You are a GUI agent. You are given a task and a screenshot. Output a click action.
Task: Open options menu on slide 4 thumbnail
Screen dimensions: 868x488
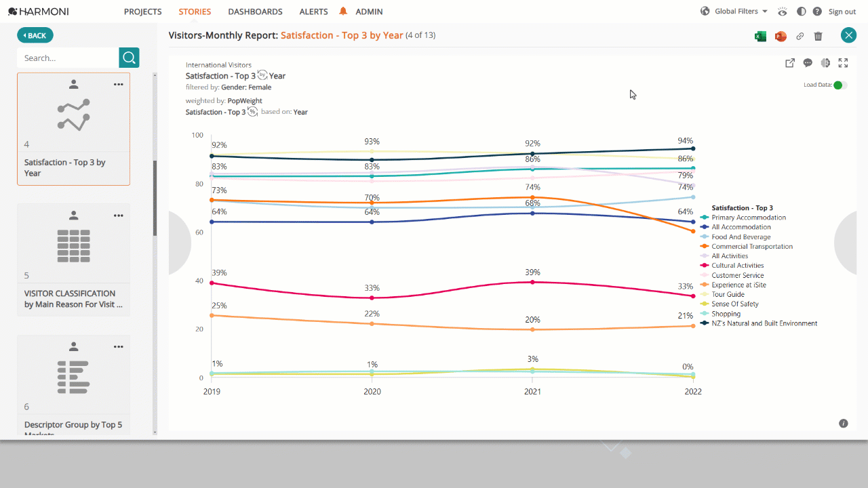119,85
